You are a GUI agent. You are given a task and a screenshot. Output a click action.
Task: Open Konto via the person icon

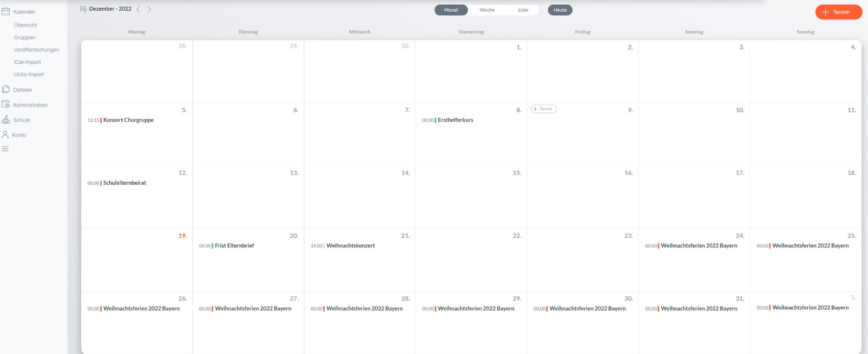6,135
